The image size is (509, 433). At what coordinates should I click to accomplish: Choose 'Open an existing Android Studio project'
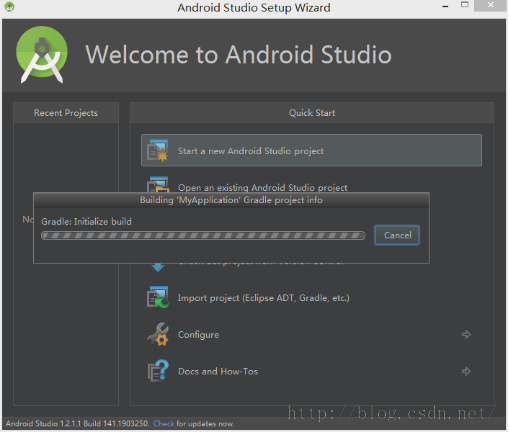[262, 188]
